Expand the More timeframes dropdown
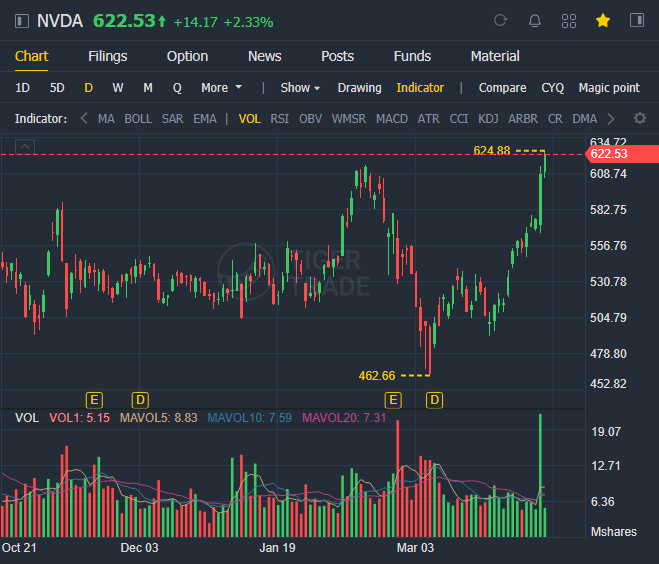Viewport: 659px width, 564px height. coord(221,88)
